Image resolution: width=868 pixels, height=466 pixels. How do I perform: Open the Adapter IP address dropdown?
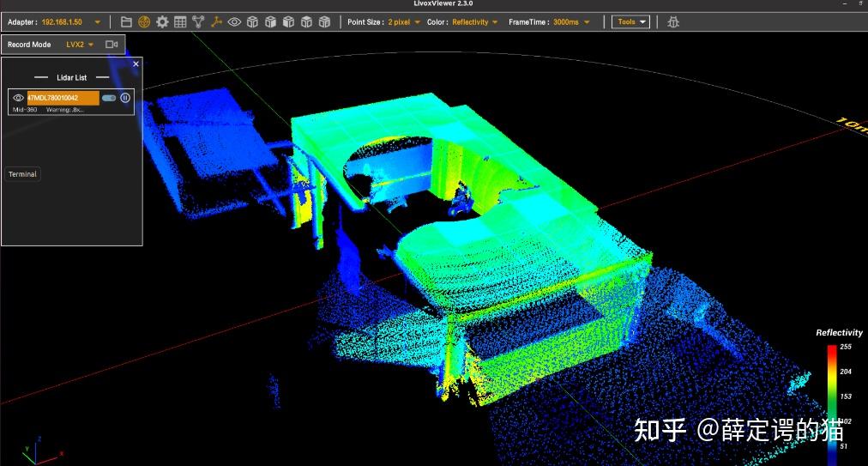click(97, 22)
